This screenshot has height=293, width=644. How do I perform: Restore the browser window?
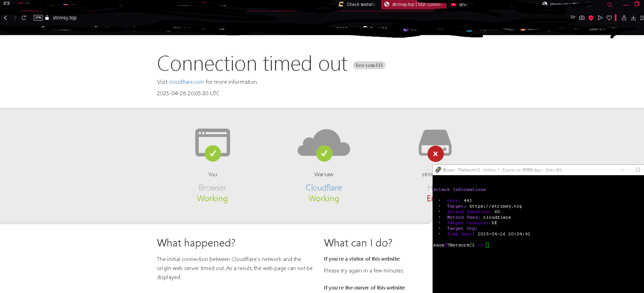[x=637, y=4]
